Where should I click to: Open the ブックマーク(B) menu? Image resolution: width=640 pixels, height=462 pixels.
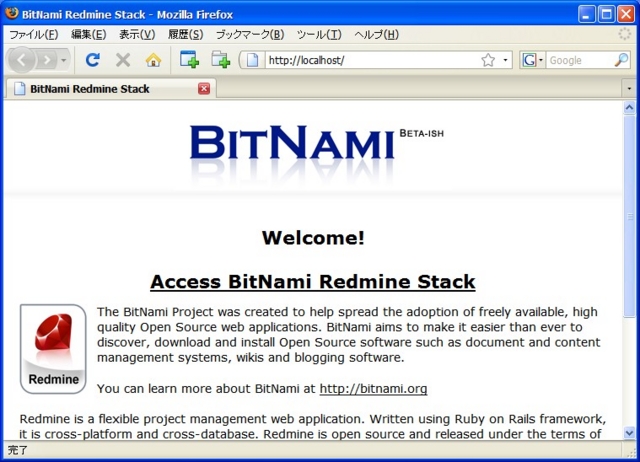point(250,35)
